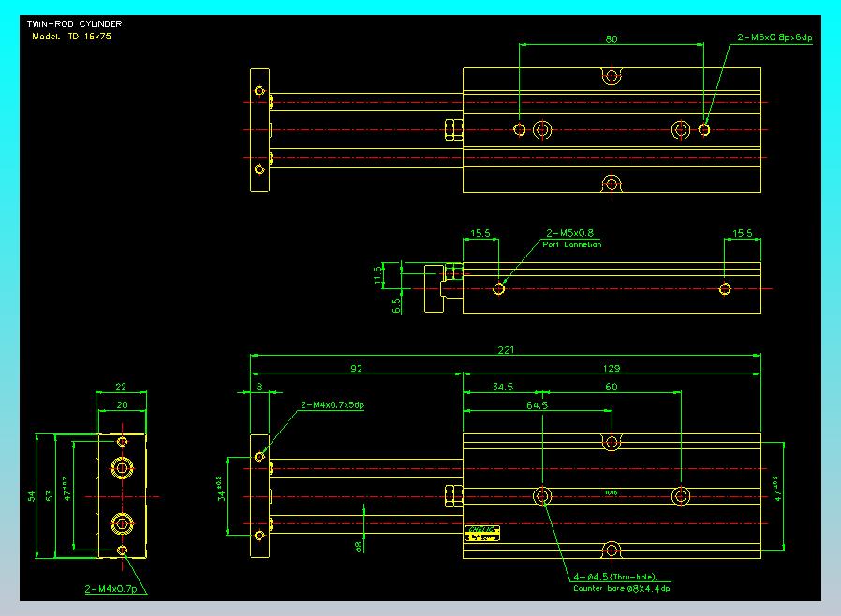Click the 34.5 dimension text
Image resolution: width=841 pixels, height=616 pixels.
505,386
